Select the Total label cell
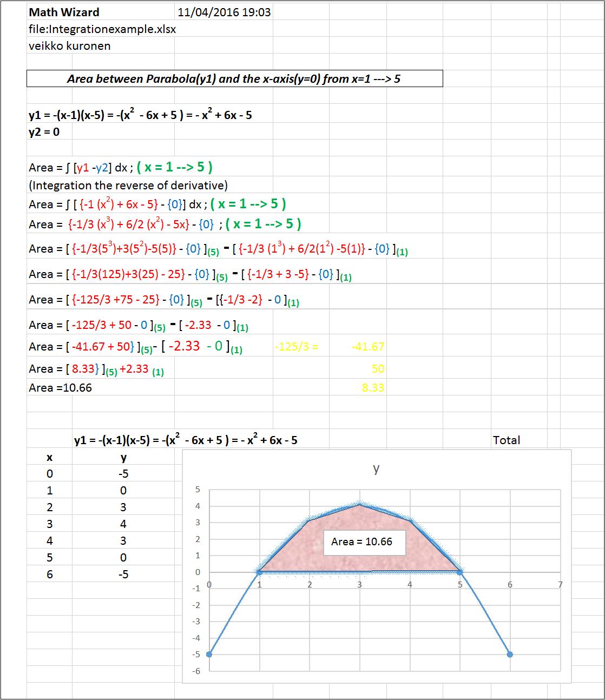The image size is (605, 700). (x=506, y=440)
